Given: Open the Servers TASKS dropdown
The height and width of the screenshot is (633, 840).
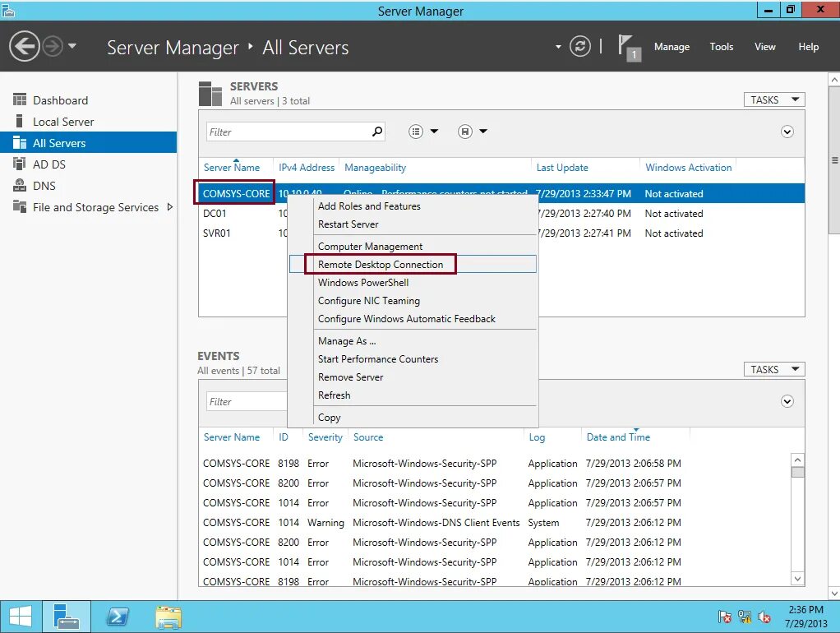Looking at the screenshot, I should click(x=774, y=99).
